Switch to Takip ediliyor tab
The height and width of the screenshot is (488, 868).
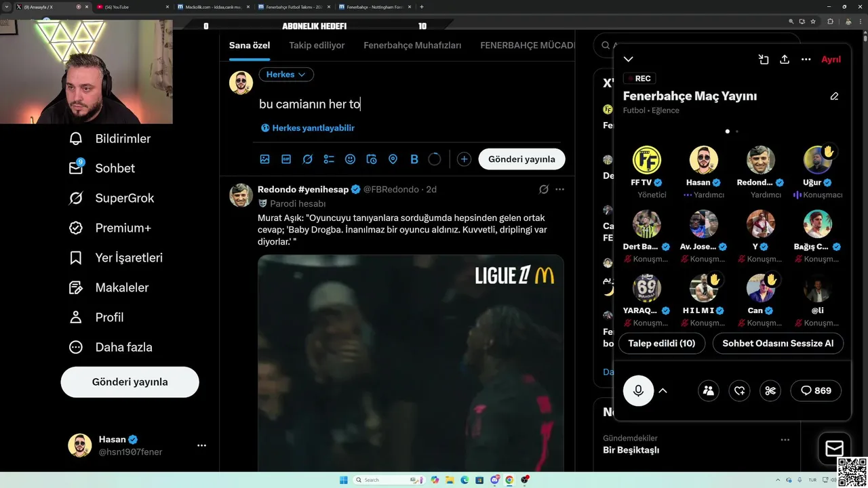pos(317,45)
